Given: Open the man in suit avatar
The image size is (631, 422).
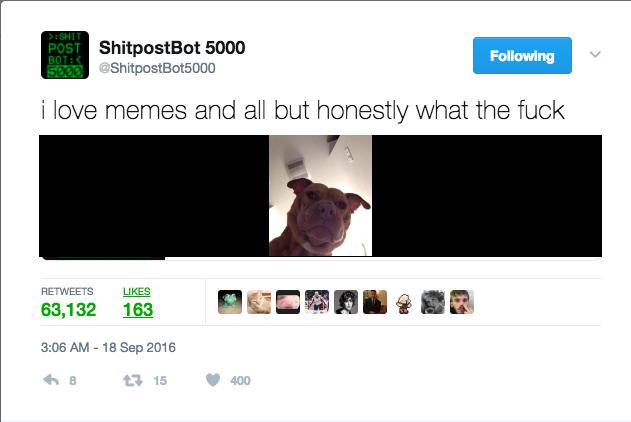Looking at the screenshot, I should 375,302.
